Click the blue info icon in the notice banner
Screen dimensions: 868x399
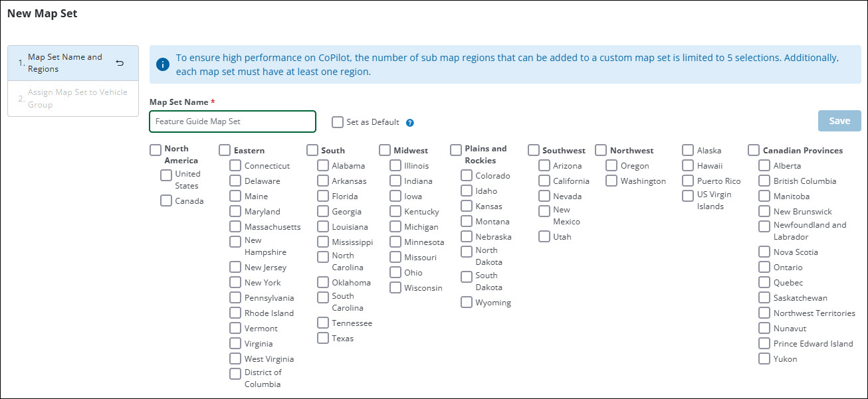pos(162,64)
